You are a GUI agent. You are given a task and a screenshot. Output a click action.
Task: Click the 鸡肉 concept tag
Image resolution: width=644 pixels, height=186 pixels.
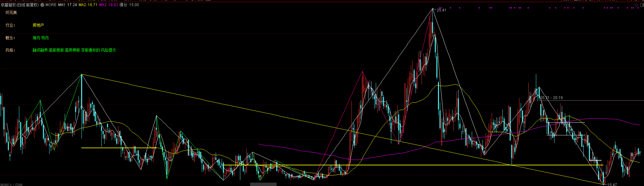(45, 38)
